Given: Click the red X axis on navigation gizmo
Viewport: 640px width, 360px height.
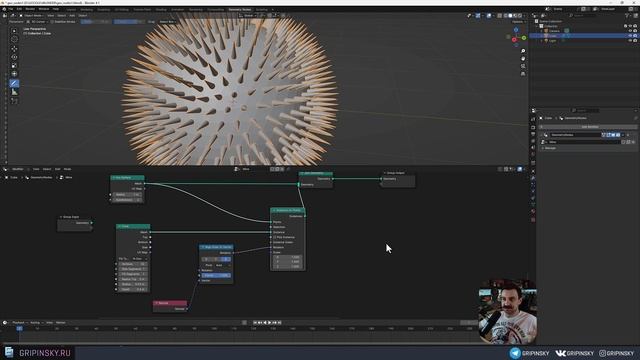Looking at the screenshot, I should [x=514, y=40].
